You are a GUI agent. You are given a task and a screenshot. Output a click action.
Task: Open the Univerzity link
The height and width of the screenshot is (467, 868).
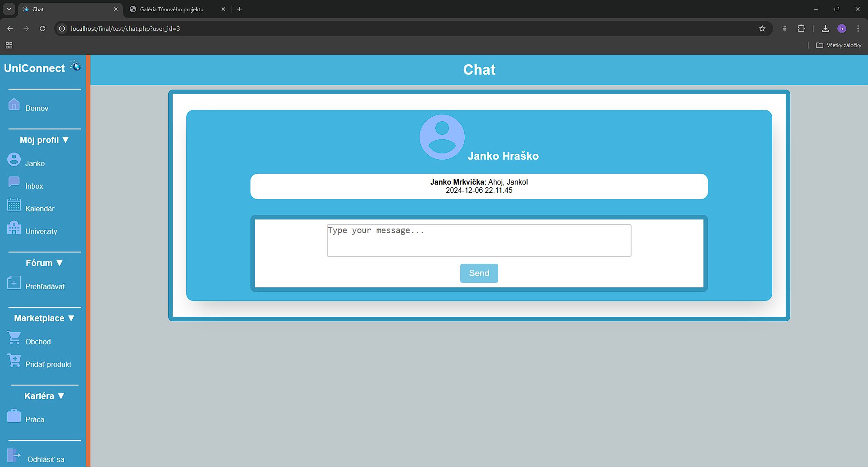tap(41, 232)
